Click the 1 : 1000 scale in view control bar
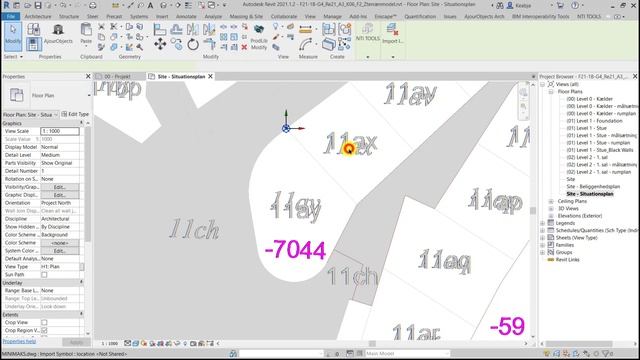 tap(109, 344)
